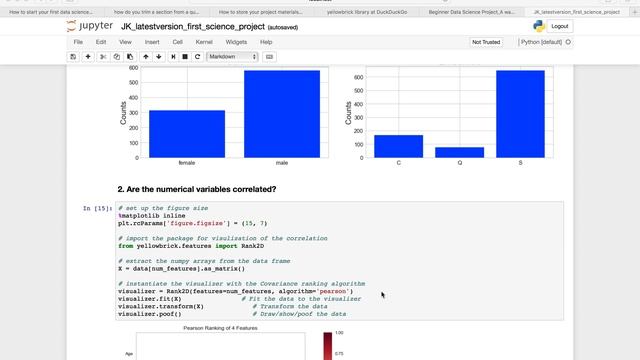This screenshot has height=360, width=640.
Task: Switch to the 'Beginner Data Science Project' tab
Action: tap(471, 12)
